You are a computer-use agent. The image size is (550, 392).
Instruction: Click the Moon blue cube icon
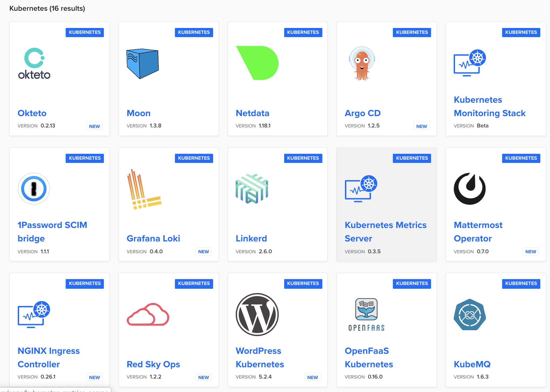pos(143,64)
